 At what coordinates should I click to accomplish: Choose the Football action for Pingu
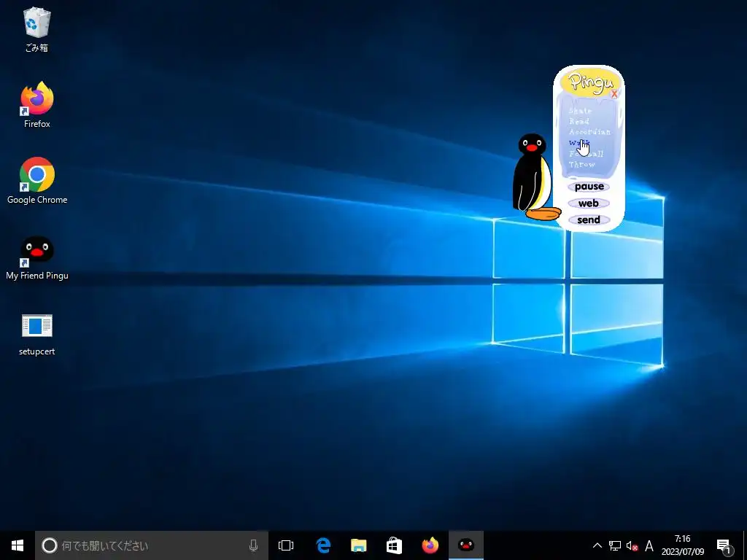click(586, 153)
